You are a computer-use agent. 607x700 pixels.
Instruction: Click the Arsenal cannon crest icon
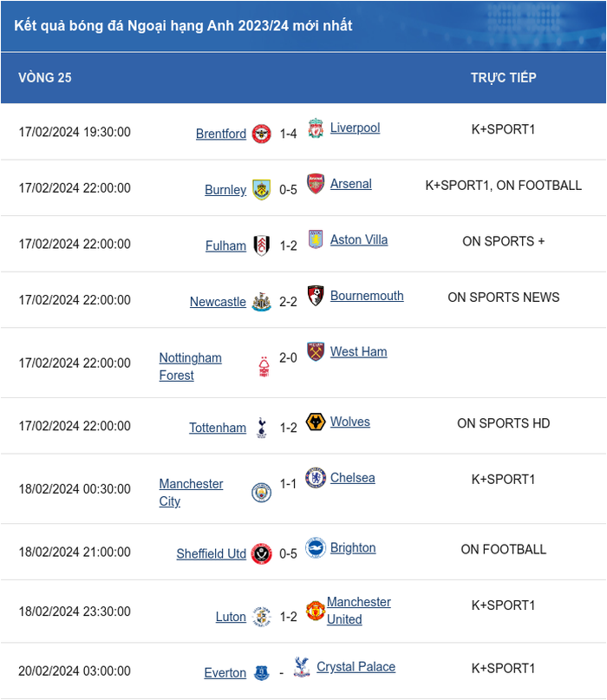pos(316,184)
